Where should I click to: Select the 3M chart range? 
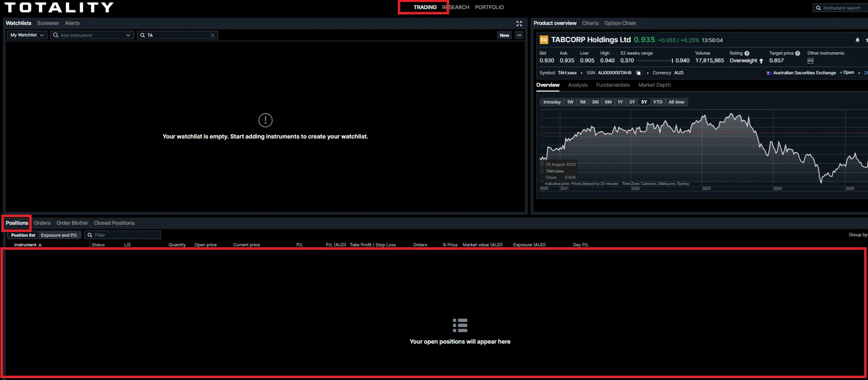point(595,102)
